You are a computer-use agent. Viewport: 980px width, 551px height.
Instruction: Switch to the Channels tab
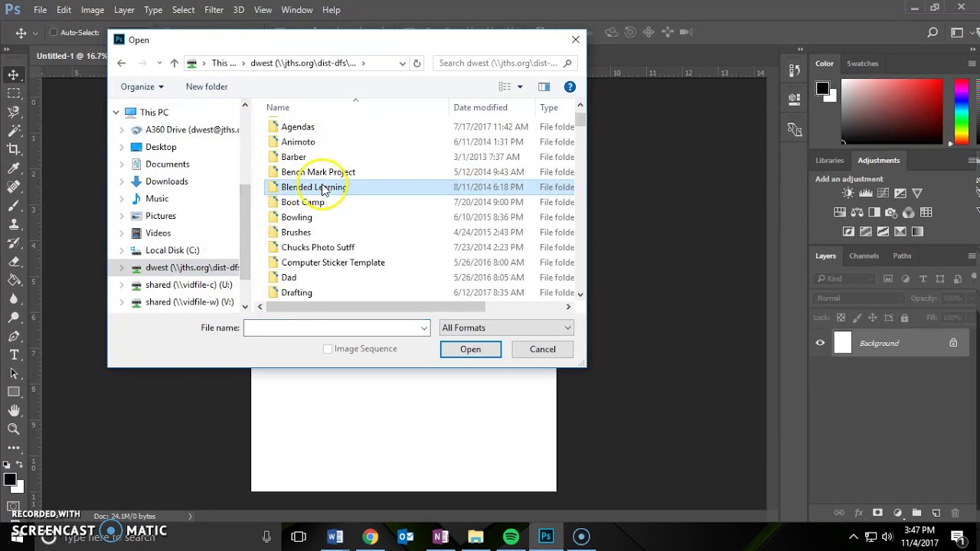click(x=864, y=256)
